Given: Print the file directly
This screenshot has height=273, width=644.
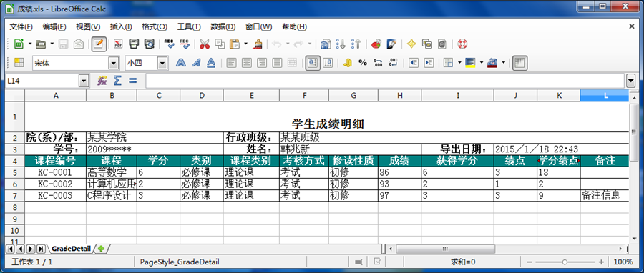Looking at the screenshot, I should click(x=134, y=44).
